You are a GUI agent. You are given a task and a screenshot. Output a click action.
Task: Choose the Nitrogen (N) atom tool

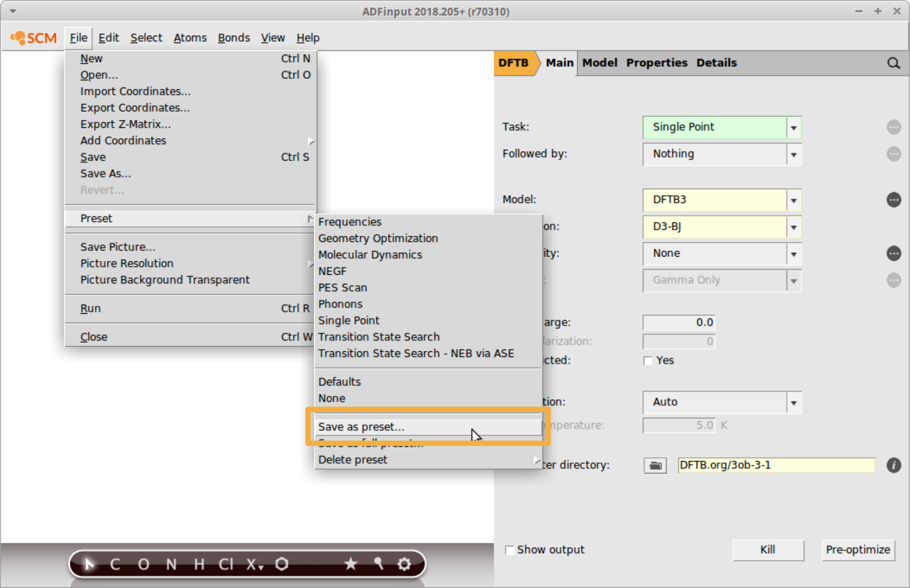pyautogui.click(x=171, y=564)
